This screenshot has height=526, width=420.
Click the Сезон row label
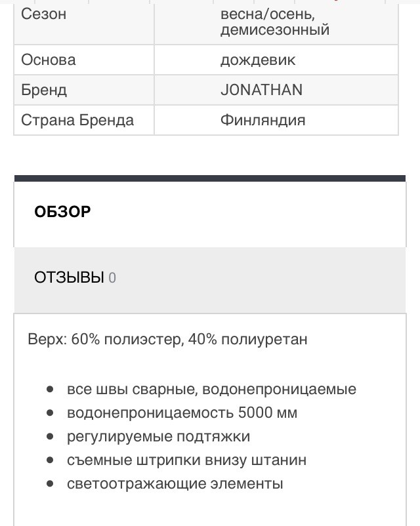point(44,14)
